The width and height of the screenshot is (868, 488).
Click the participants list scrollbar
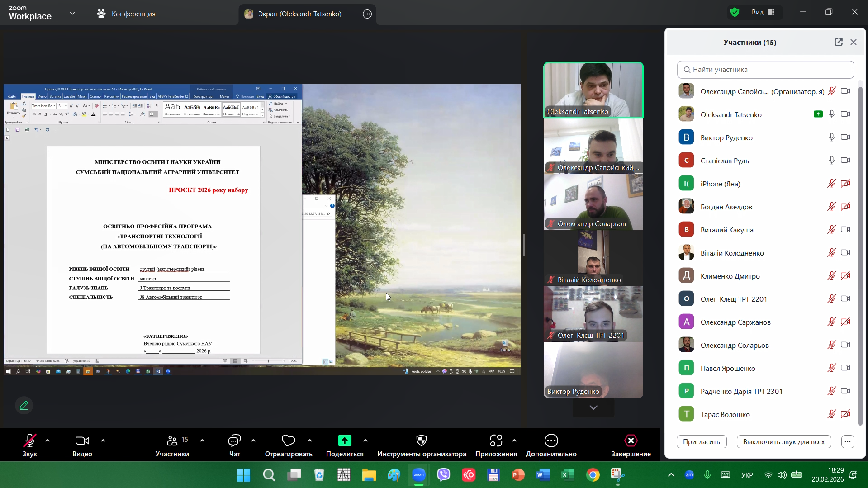860,253
